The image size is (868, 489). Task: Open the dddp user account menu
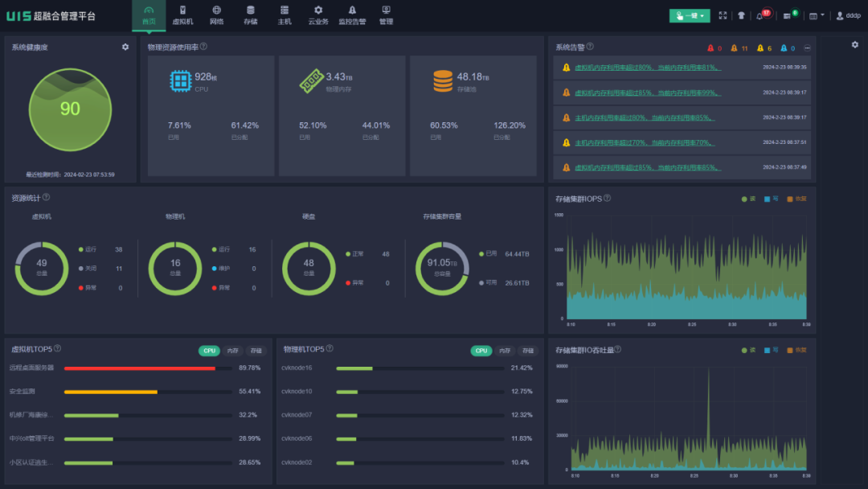(849, 15)
